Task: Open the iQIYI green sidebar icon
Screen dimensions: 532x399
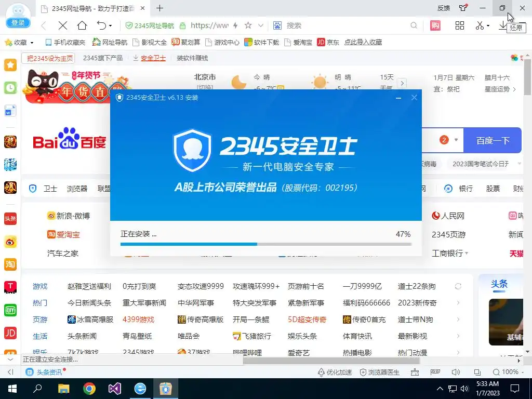Action: 10,310
